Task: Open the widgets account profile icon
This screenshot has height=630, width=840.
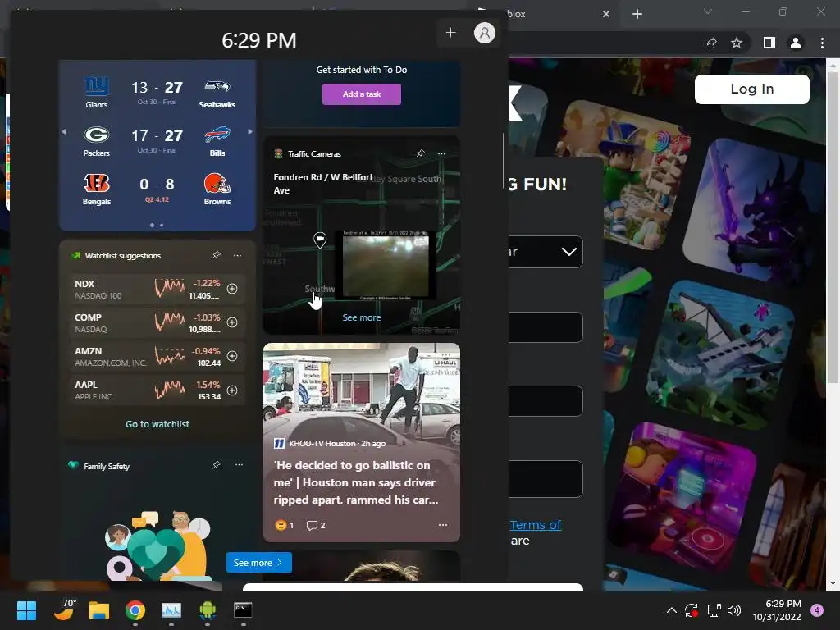Action: tap(484, 33)
